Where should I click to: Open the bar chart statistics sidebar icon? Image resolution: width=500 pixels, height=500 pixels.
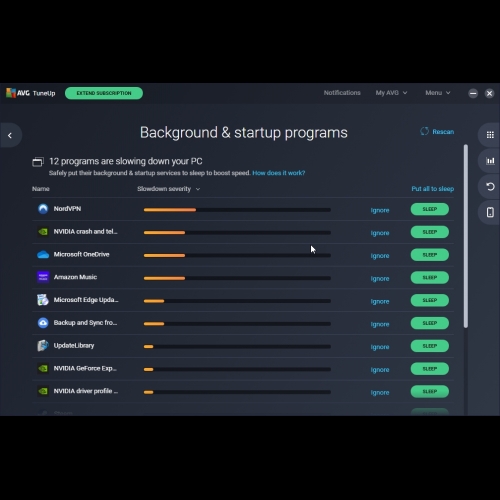[490, 161]
